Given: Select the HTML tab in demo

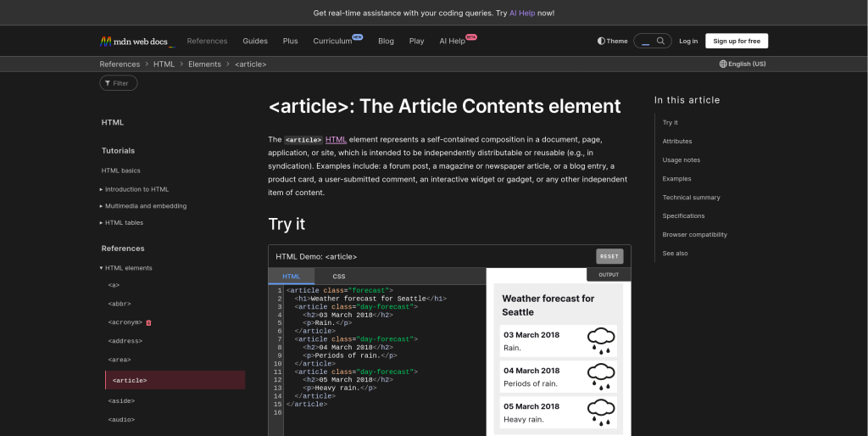Looking at the screenshot, I should click(x=292, y=277).
